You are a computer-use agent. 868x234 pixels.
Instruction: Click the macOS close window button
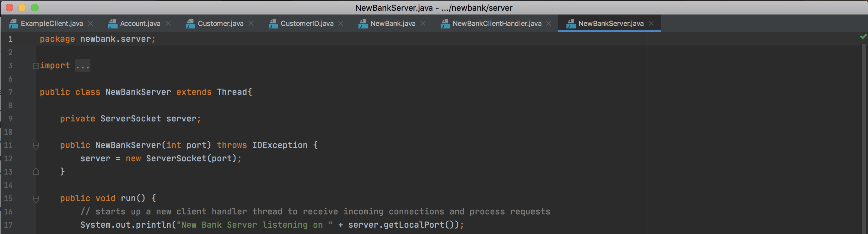point(9,7)
